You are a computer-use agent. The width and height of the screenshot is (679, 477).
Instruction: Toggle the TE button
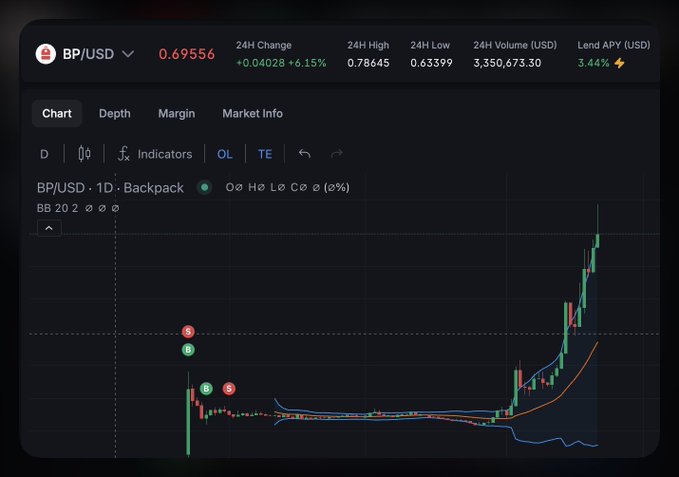(265, 154)
